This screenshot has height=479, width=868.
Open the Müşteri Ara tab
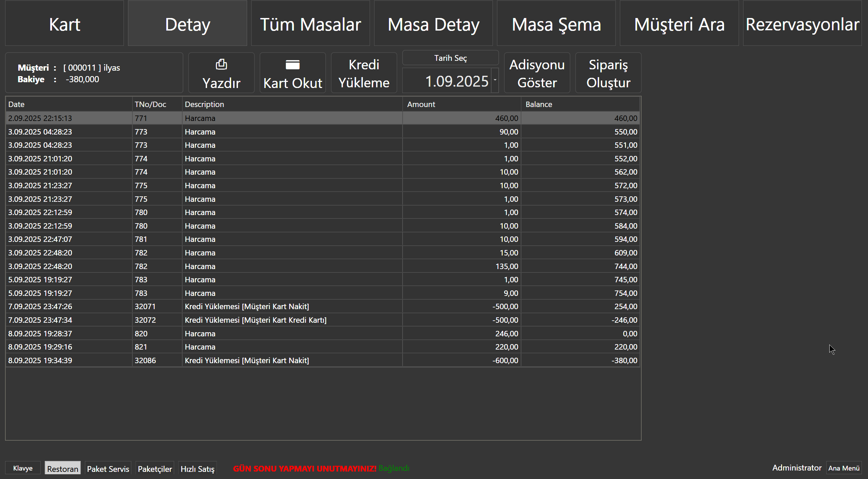click(679, 24)
